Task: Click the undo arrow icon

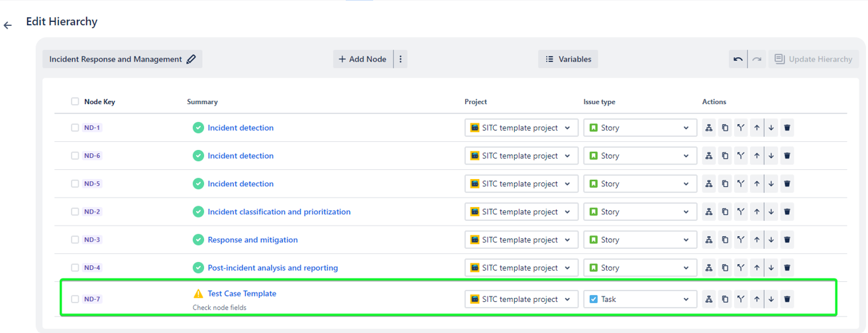Action: 737,59
